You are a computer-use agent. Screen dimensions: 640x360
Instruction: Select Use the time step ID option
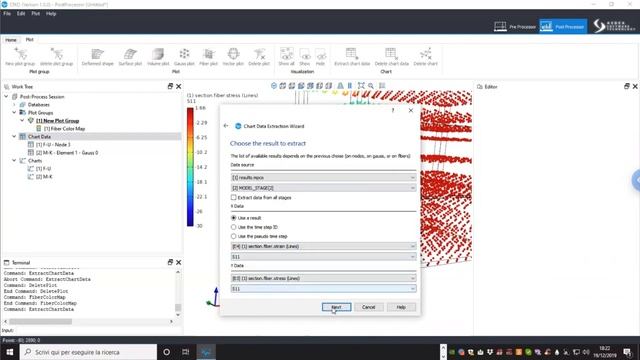point(233,227)
